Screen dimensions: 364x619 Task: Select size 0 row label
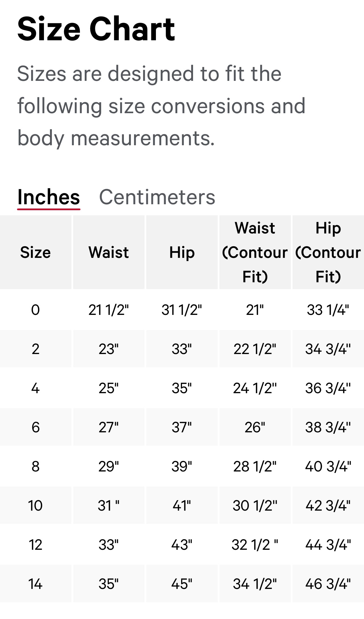point(35,309)
